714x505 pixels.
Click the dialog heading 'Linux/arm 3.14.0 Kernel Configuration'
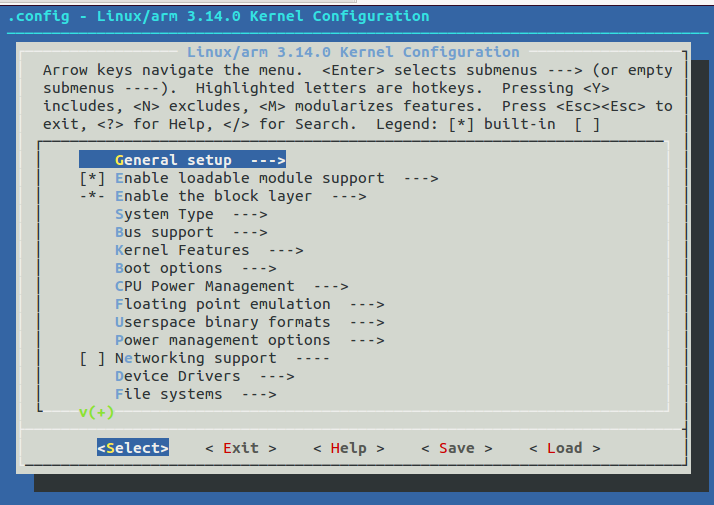(x=353, y=52)
